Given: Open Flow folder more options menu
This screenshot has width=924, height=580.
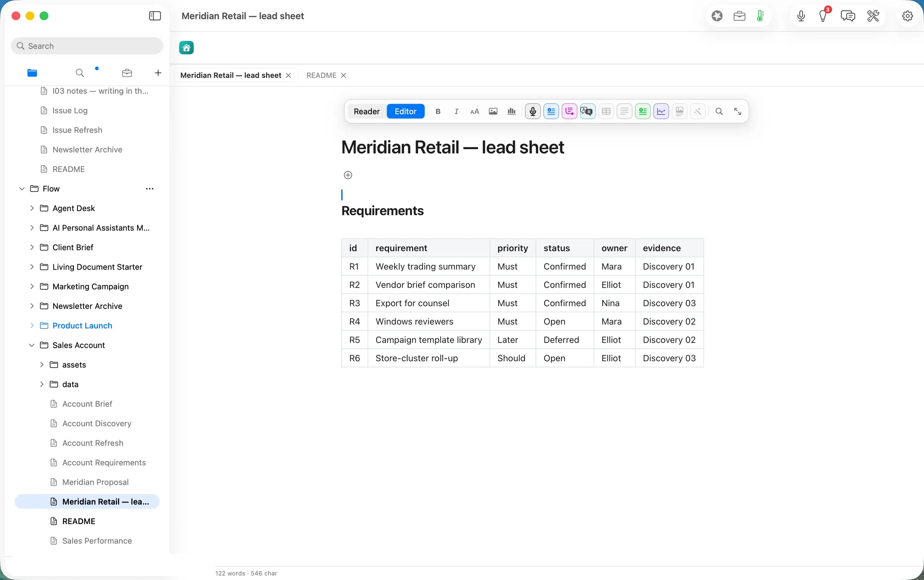Looking at the screenshot, I should [x=150, y=189].
